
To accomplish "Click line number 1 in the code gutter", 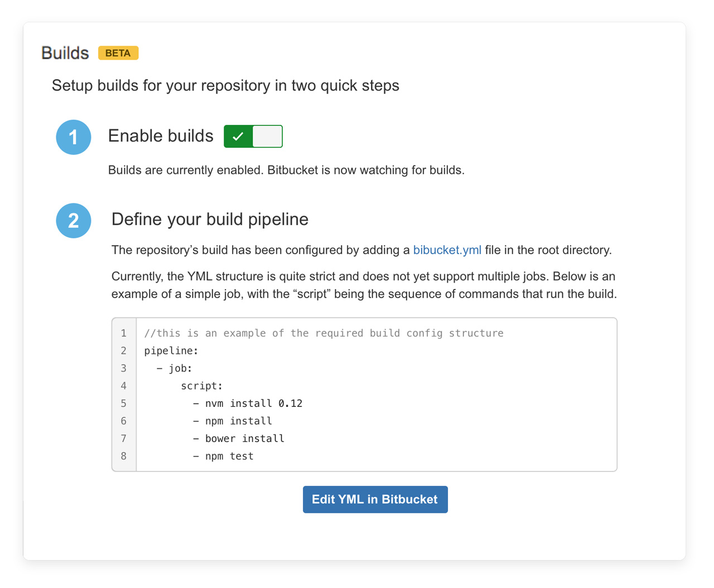I will [124, 333].
